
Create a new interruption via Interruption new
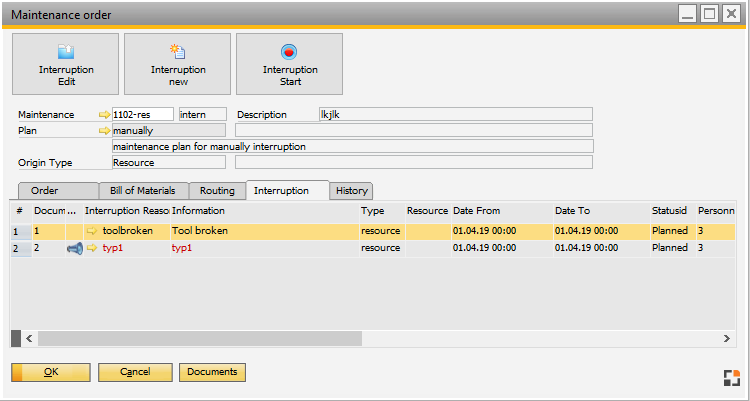pyautogui.click(x=178, y=64)
